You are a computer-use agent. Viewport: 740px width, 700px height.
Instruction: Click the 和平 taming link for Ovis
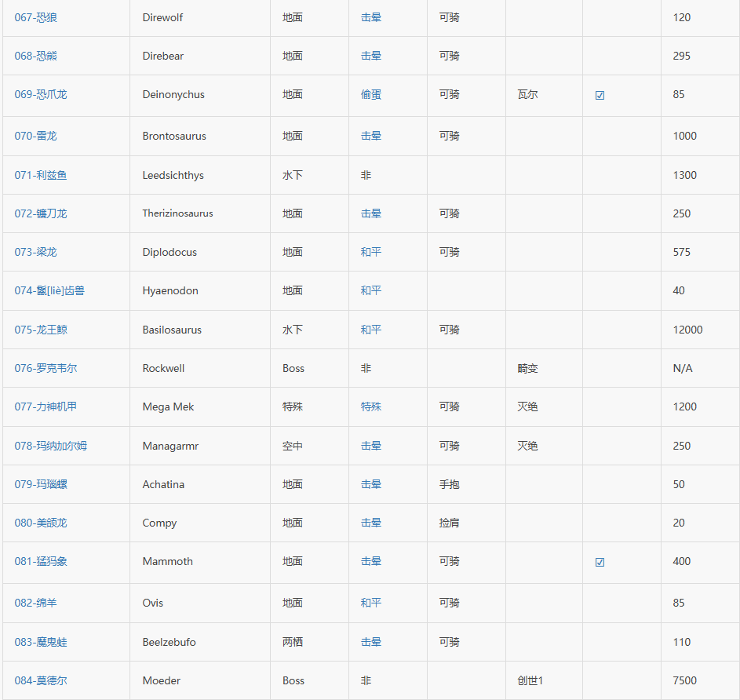click(371, 603)
